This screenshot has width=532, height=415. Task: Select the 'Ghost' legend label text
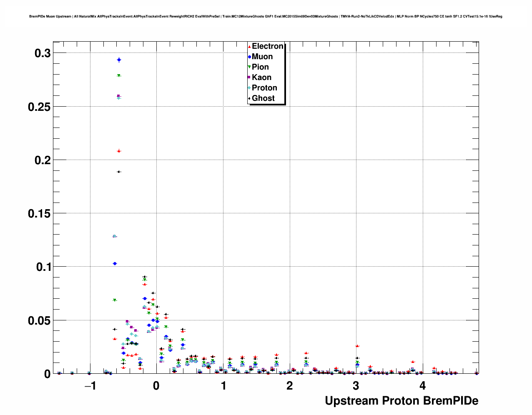click(263, 98)
